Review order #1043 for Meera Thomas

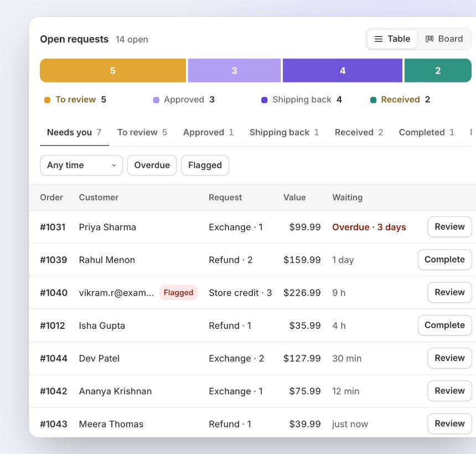pos(449,424)
